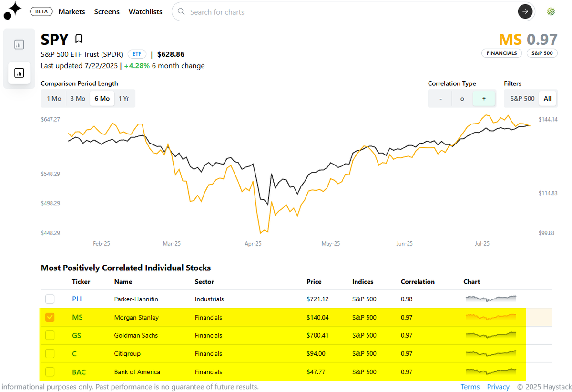The width and height of the screenshot is (572, 392).
Task: Open the user avatar menu
Action: pos(551,11)
